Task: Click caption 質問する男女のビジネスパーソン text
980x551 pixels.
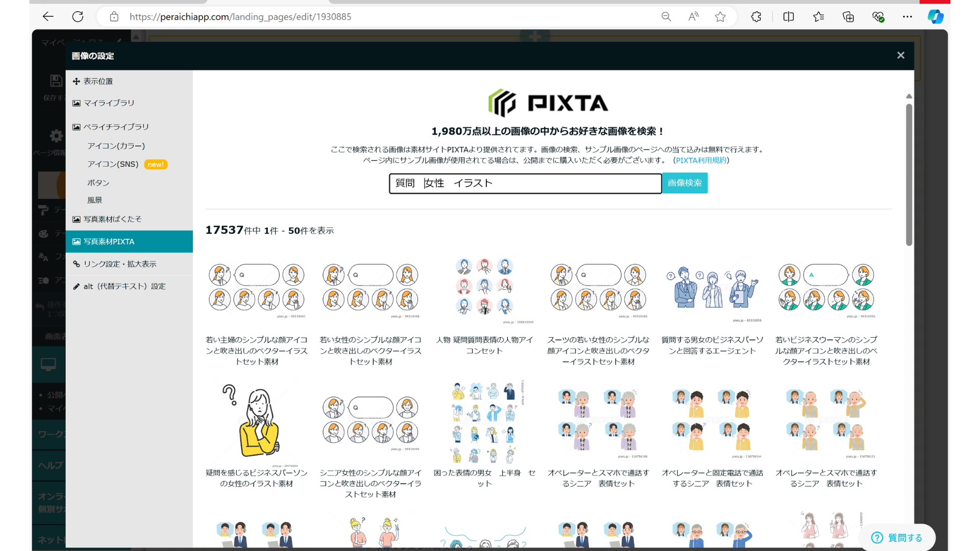Action: 712,345
